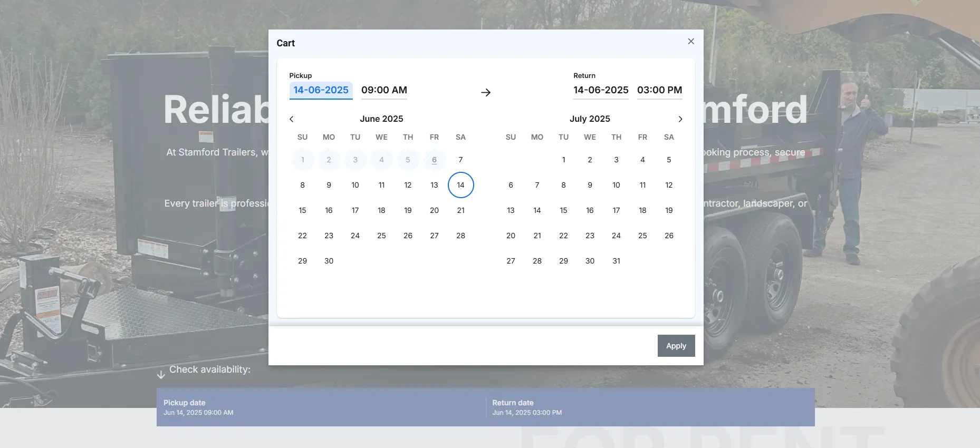Choose July 12 date
The width and height of the screenshot is (980, 448).
[x=669, y=185]
